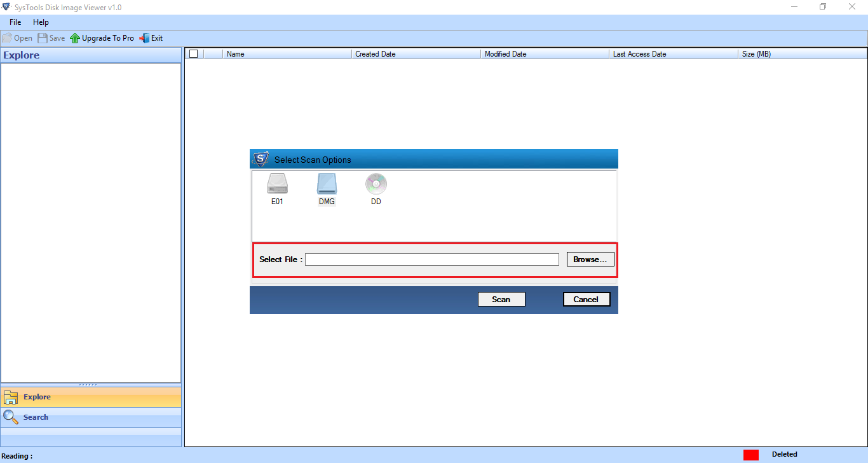Select the E01 disk image format icon
This screenshot has width=868, height=463.
[x=277, y=188]
